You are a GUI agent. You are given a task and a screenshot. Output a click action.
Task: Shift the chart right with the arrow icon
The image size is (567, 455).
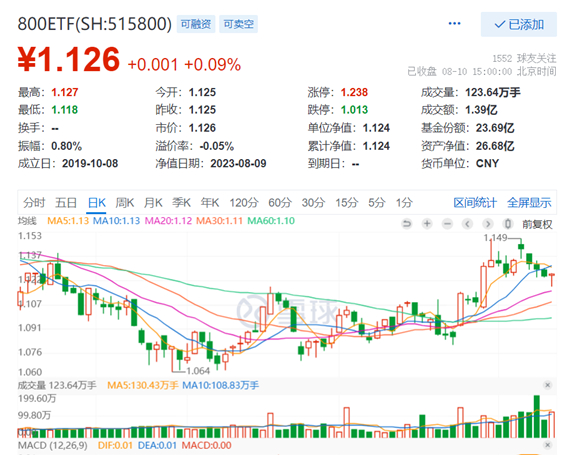[488, 224]
